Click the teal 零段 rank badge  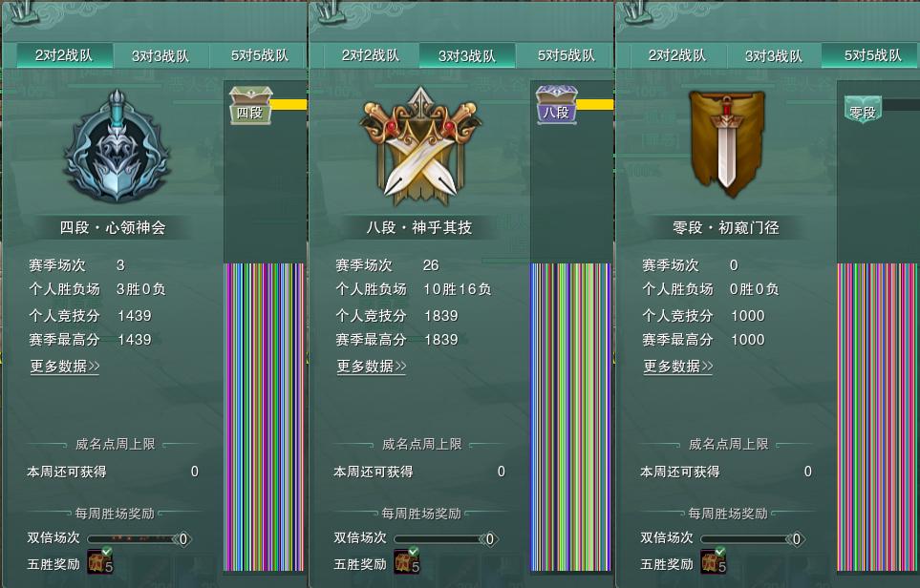[863, 110]
